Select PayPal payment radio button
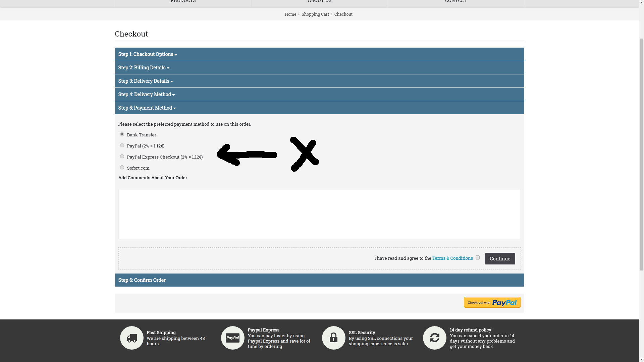Screen dimensions: 644x362 coord(122,145)
